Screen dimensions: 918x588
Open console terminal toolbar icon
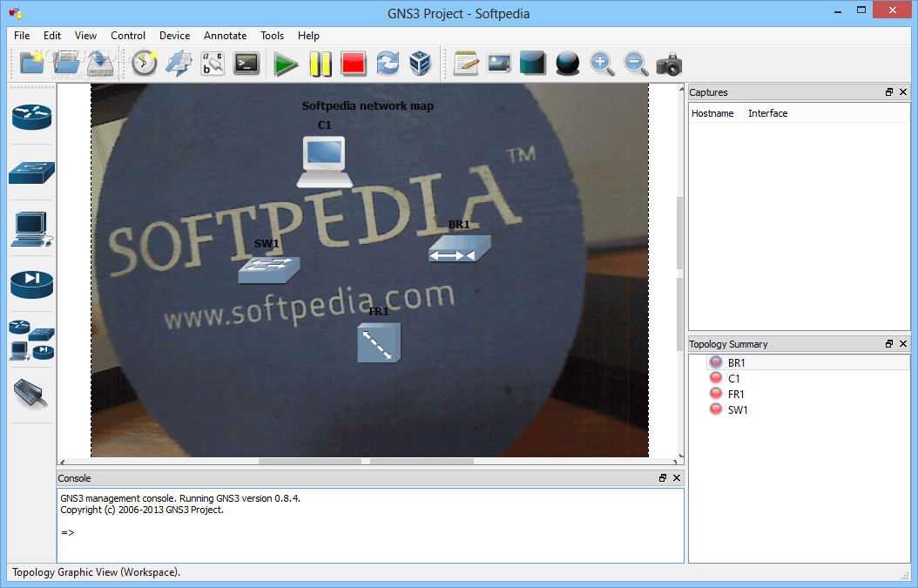coord(246,64)
